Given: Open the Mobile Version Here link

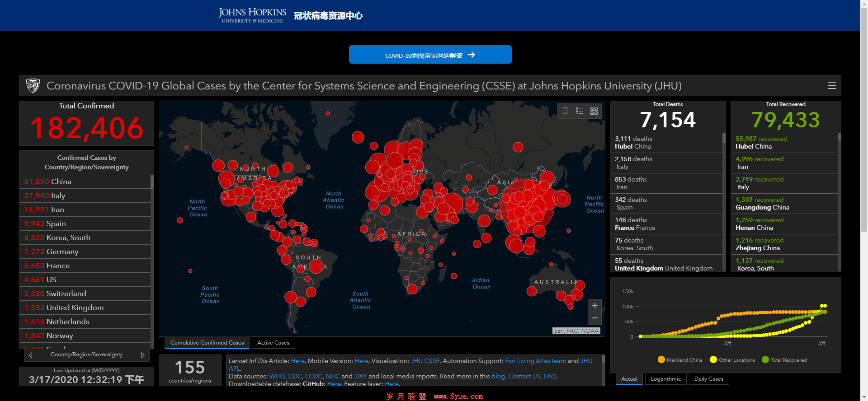Looking at the screenshot, I should click(x=361, y=361).
